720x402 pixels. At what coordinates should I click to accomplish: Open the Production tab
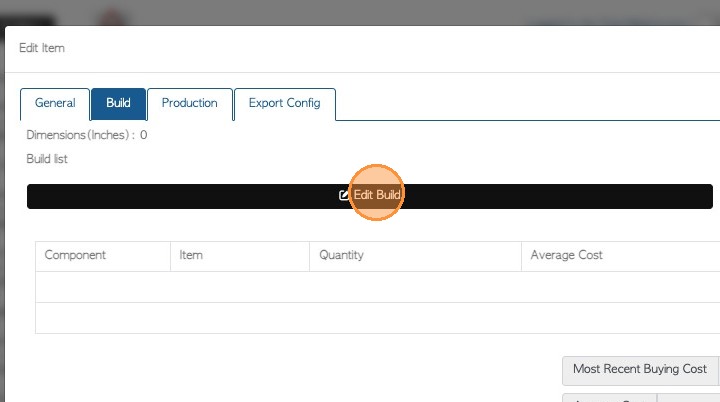(x=190, y=104)
